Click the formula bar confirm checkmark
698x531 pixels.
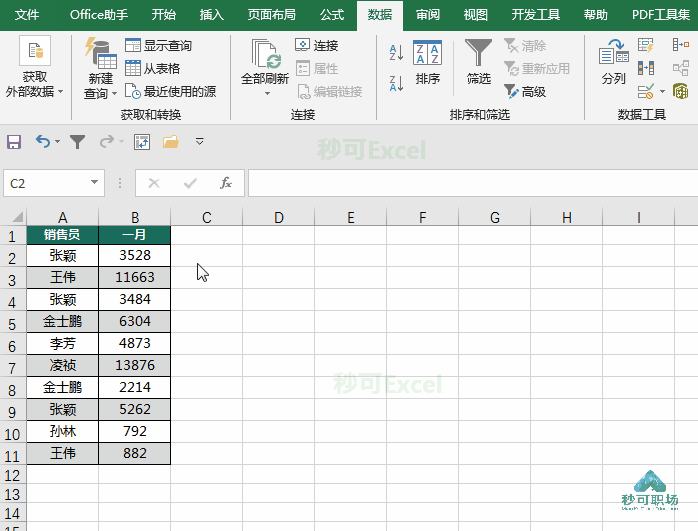pos(190,183)
